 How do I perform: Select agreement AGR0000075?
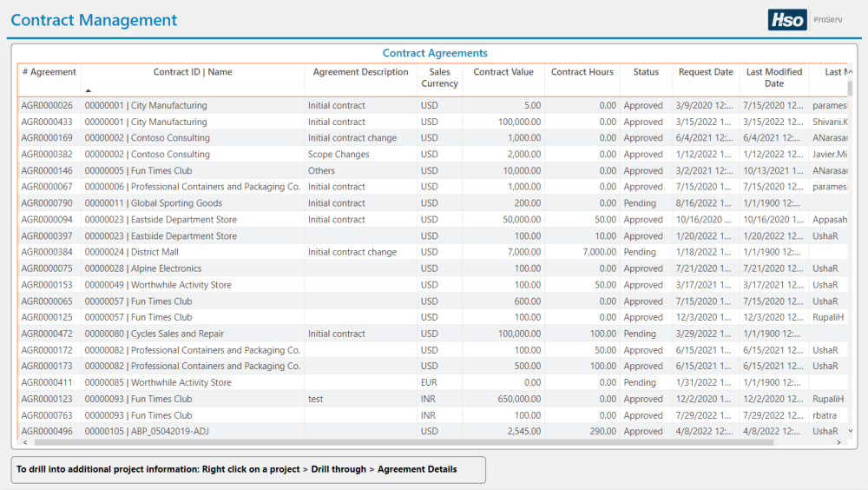tap(47, 268)
